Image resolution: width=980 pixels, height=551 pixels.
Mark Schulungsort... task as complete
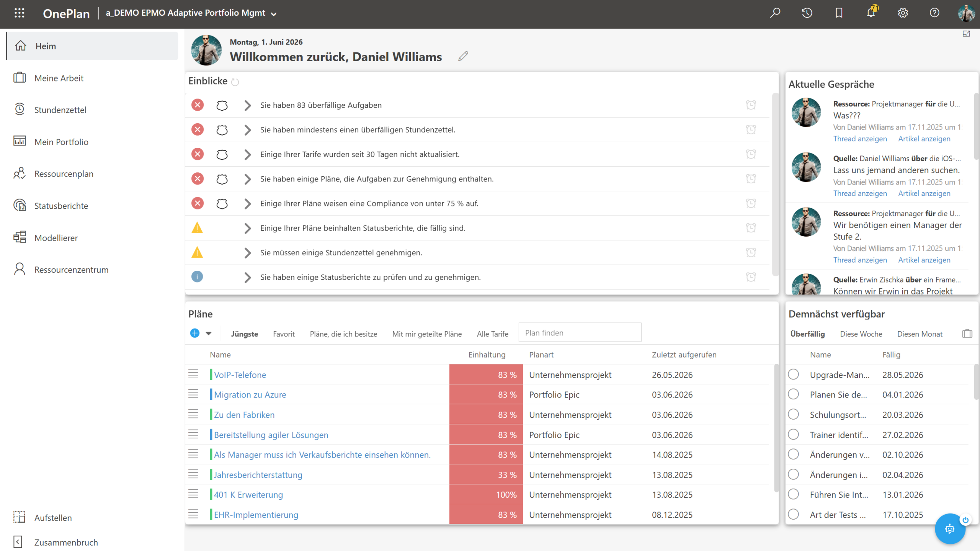point(793,414)
